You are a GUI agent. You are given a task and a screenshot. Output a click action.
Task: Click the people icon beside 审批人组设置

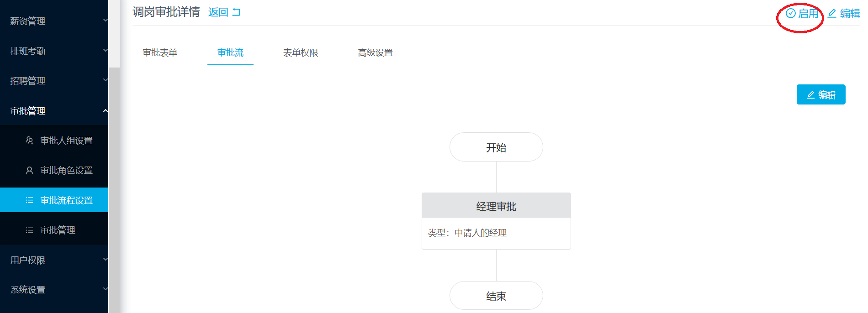coord(30,141)
